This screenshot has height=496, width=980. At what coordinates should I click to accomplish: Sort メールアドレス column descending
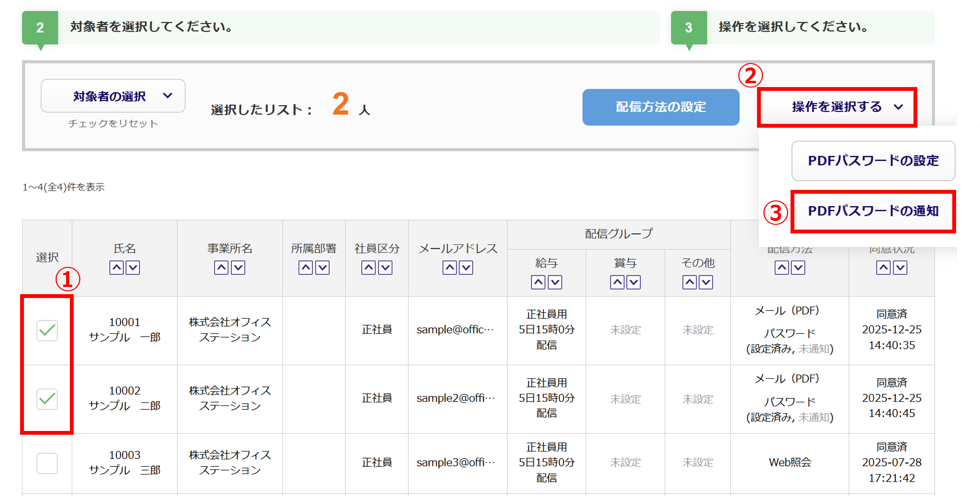(466, 267)
